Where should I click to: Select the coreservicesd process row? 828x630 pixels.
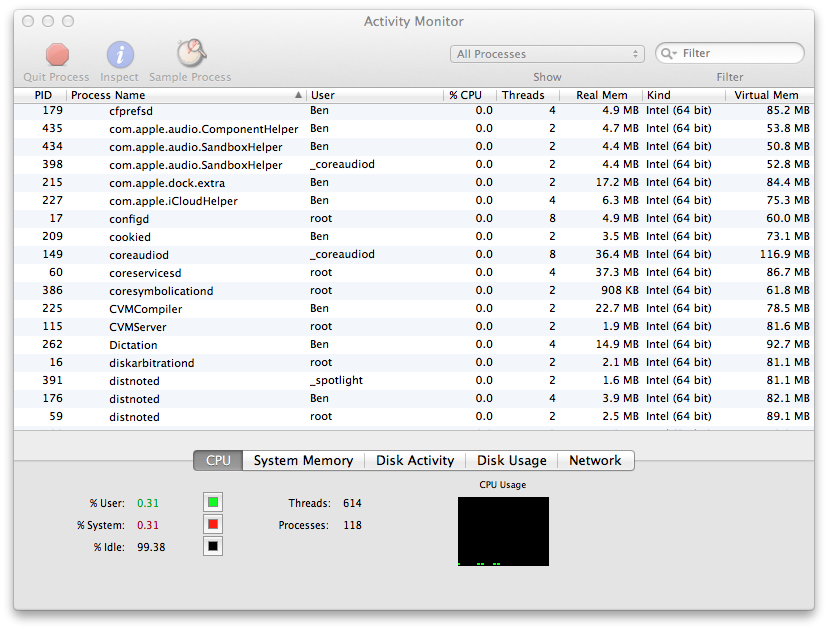click(x=414, y=272)
